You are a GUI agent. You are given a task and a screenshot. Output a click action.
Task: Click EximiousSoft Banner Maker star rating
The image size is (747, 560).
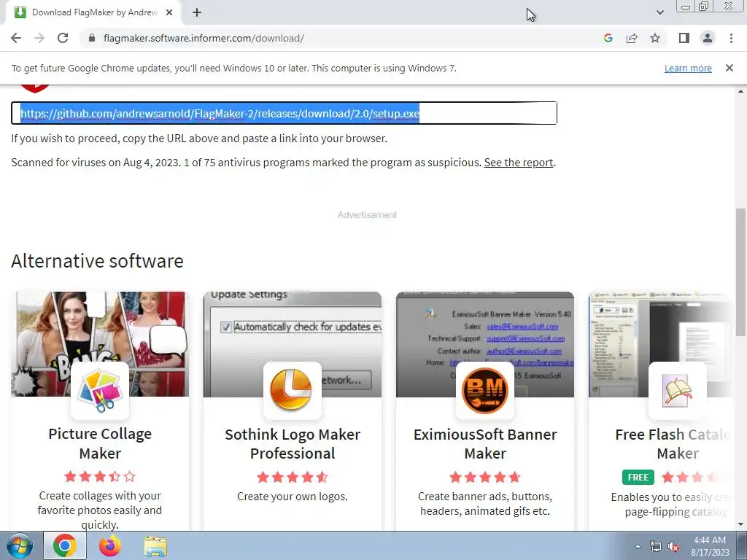coord(485,477)
